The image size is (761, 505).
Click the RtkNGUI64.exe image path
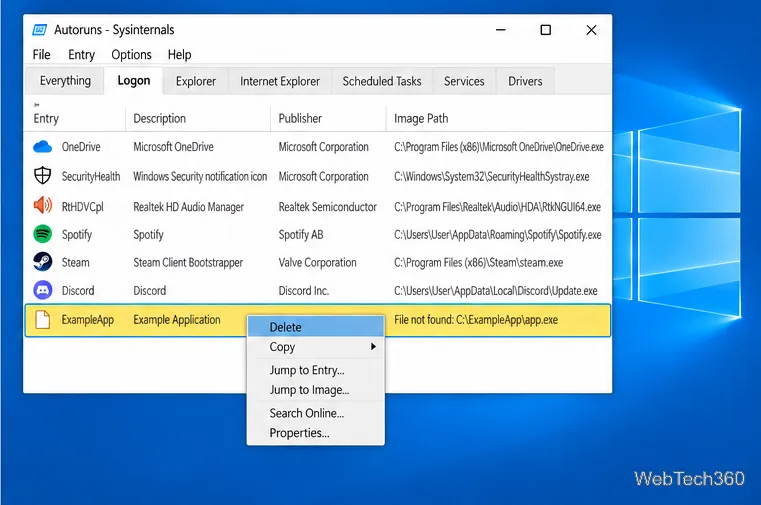[x=497, y=207]
